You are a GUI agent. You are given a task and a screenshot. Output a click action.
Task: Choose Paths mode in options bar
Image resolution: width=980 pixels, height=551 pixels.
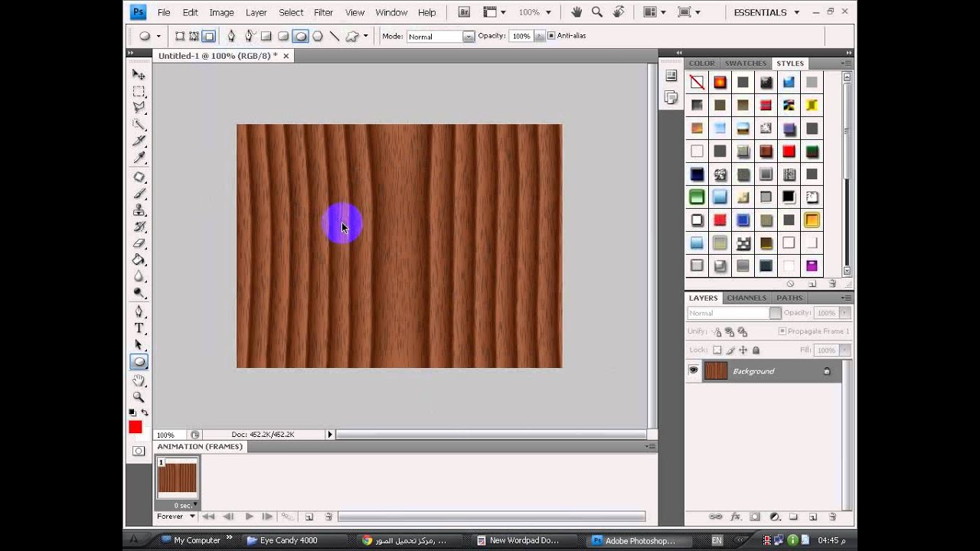[x=194, y=36]
